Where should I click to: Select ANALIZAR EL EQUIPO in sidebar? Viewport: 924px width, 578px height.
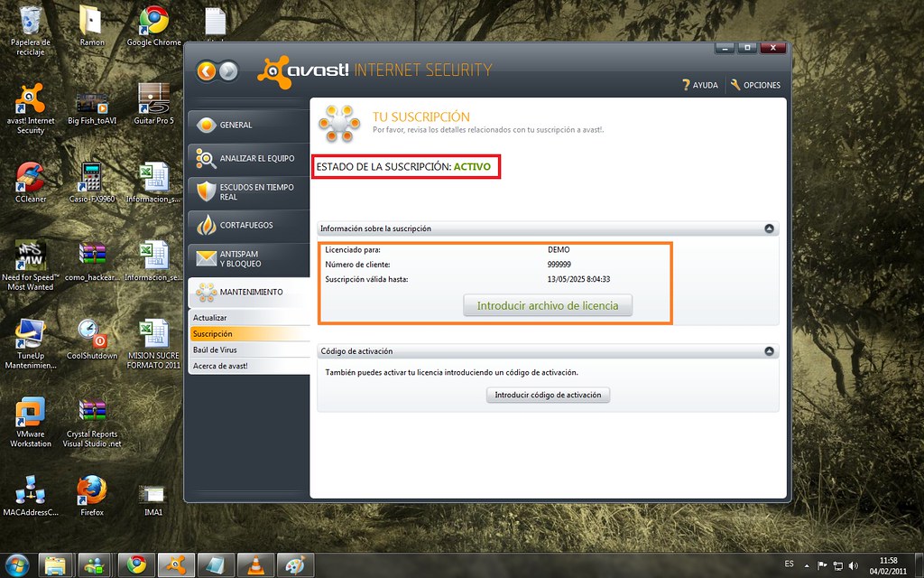click(249, 158)
